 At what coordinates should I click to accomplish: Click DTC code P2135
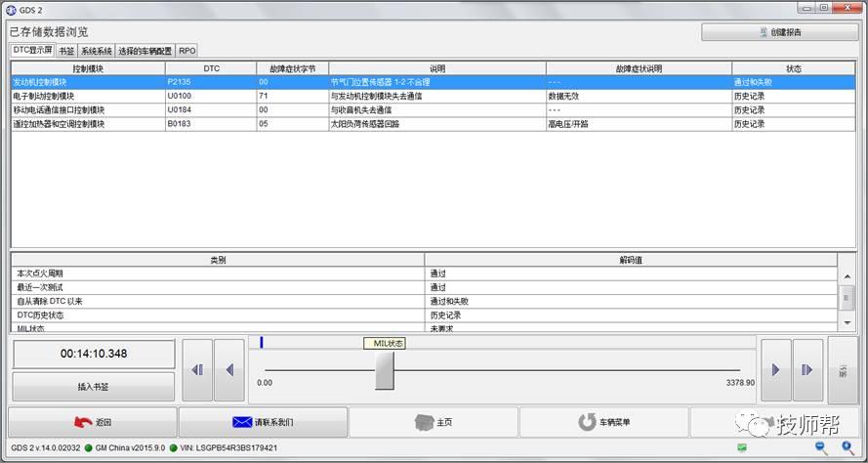(x=179, y=82)
